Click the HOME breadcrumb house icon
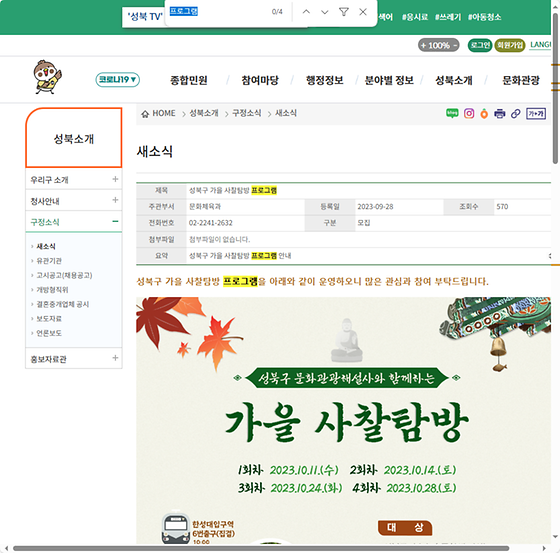Screen dimensions: 560x553 [145, 114]
